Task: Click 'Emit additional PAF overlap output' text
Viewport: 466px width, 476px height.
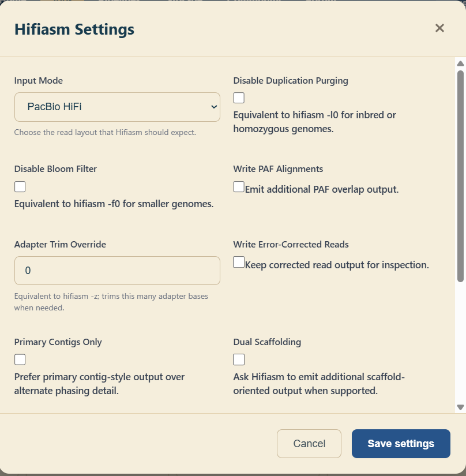Action: 322,189
